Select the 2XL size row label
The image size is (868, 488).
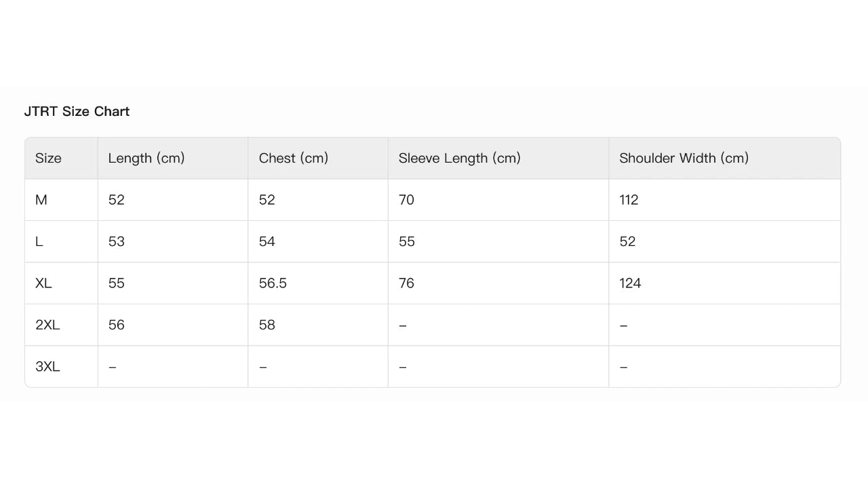[x=47, y=325]
